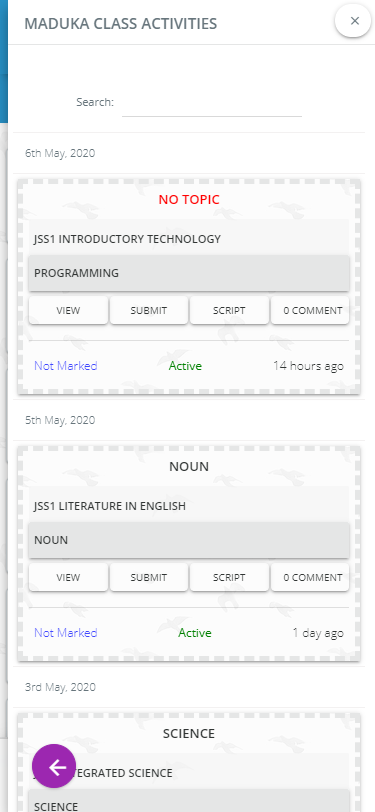
Task: View the Programming activity
Action: pos(68,311)
